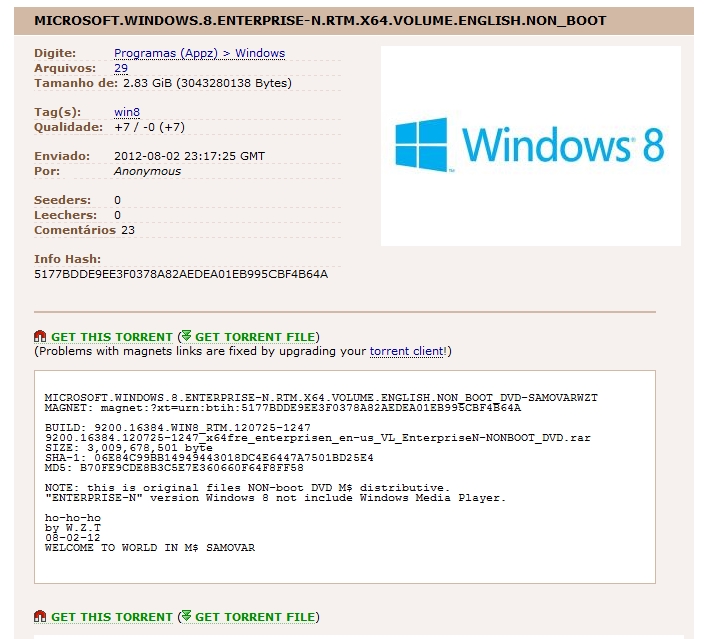Screen dimensions: 710x639
Task: Click the MD5 hash line in description
Action: 174,467
